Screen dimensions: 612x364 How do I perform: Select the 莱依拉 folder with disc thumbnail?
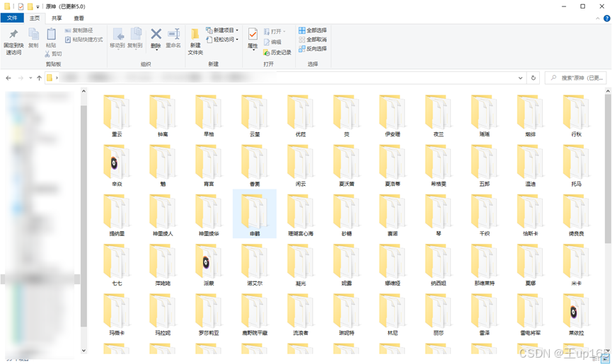(x=577, y=314)
